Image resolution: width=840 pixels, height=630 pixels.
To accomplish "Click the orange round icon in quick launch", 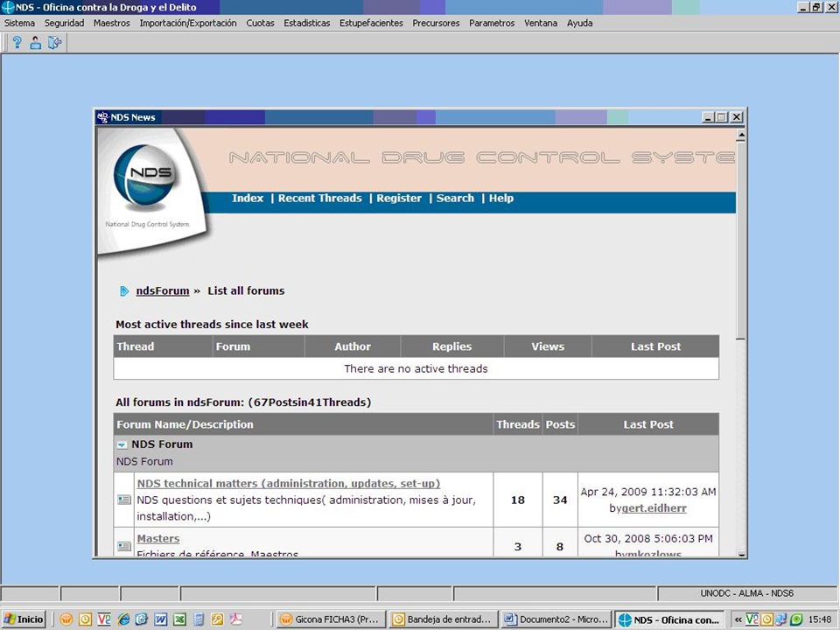I will (x=66, y=619).
